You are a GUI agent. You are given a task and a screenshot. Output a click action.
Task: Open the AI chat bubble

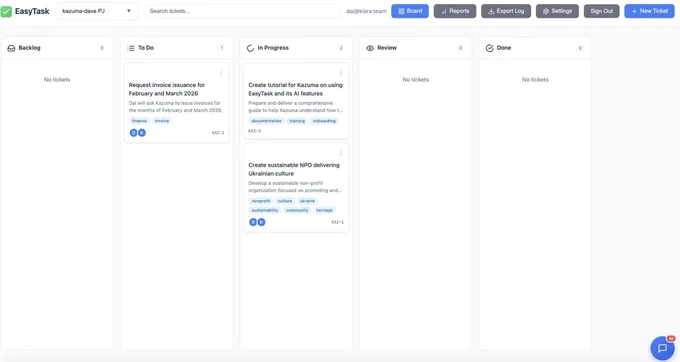coord(662,348)
